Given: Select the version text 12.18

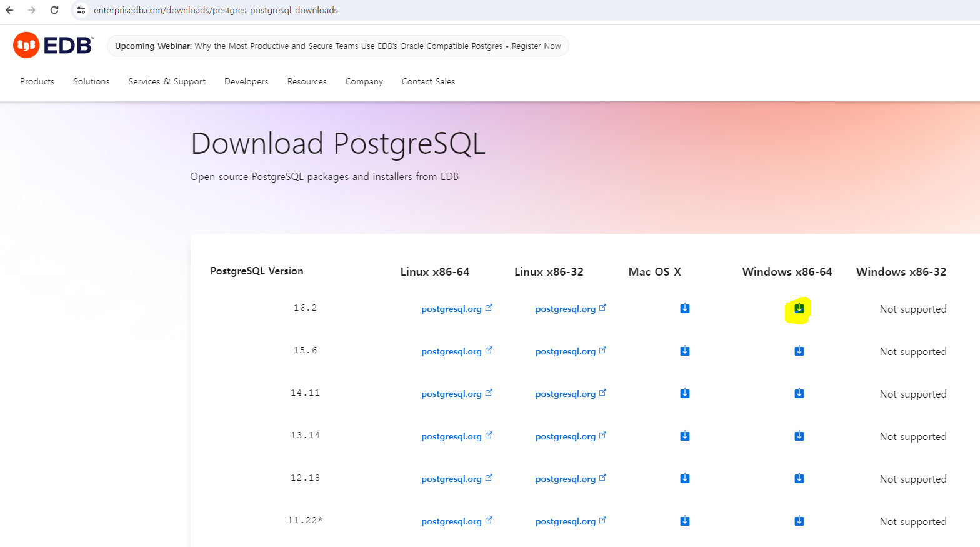Looking at the screenshot, I should (x=305, y=478).
